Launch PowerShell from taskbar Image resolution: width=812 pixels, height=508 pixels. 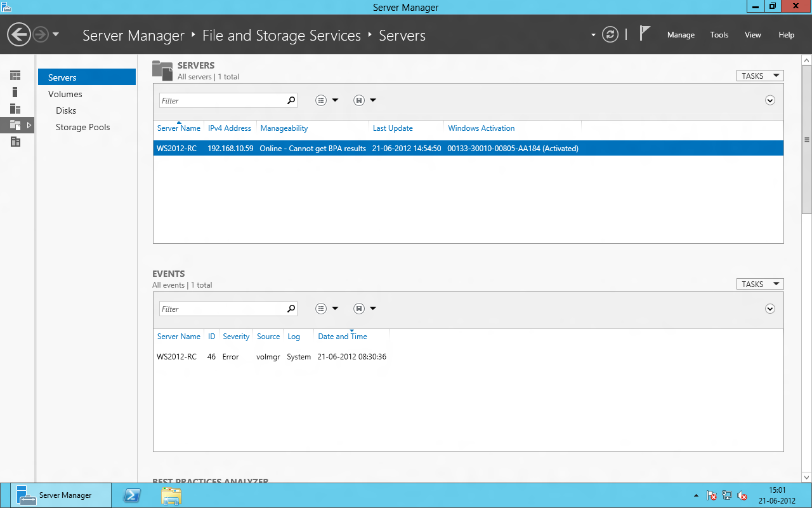click(x=132, y=495)
